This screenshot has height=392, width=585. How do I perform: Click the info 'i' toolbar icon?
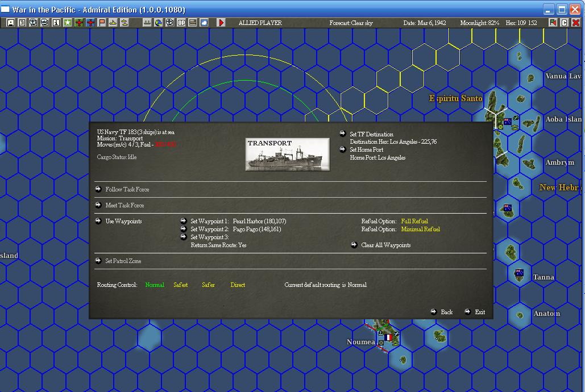56,23
